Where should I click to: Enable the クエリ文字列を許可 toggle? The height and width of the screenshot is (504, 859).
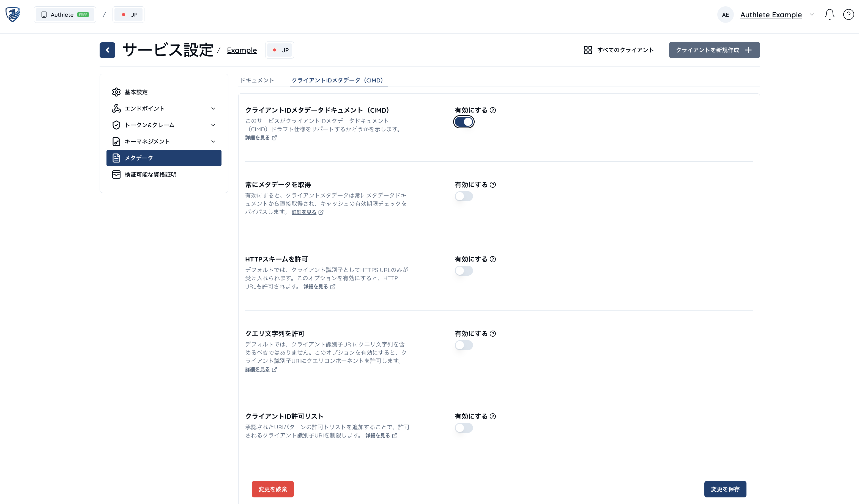464,345
